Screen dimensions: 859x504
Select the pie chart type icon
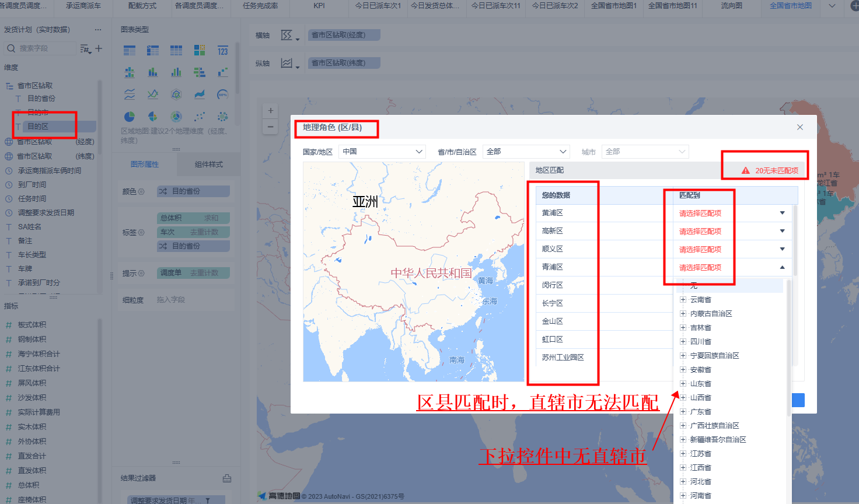130,117
